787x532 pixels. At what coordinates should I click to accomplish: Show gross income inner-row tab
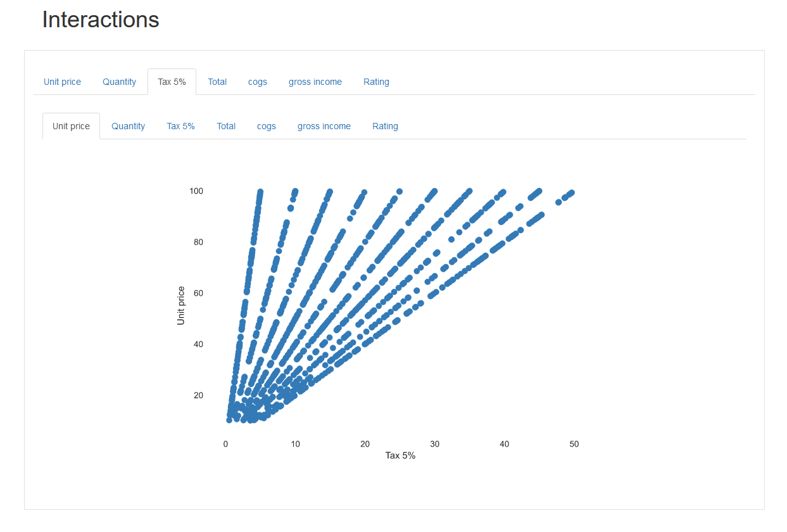324,126
